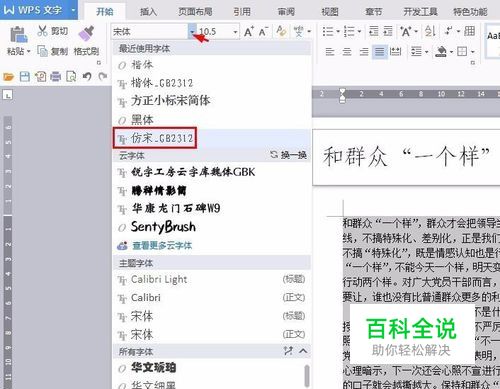500x389 pixels.
Task: Click the open folder icon
Action: coord(8,77)
